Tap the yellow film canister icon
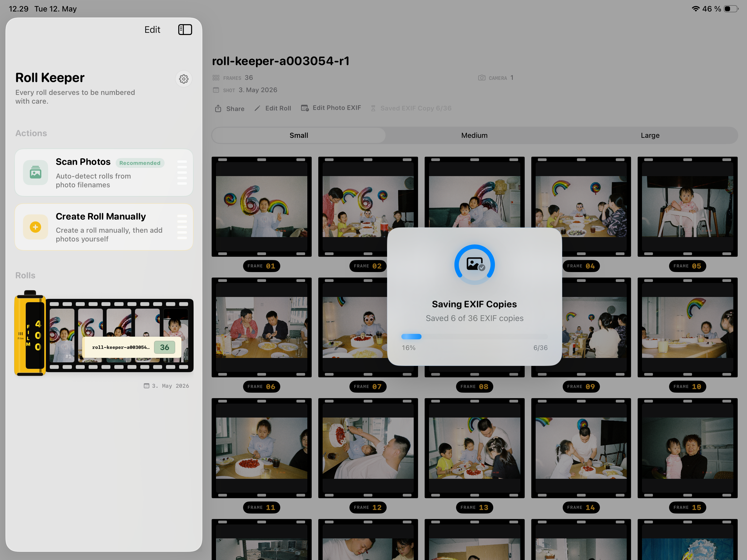Viewport: 747px width, 560px height. coord(30,333)
